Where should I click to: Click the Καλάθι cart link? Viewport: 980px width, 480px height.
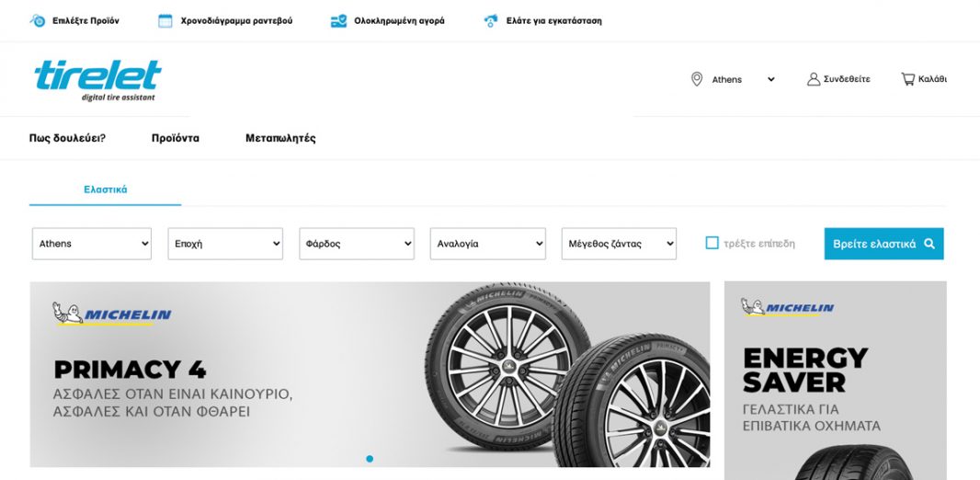924,79
